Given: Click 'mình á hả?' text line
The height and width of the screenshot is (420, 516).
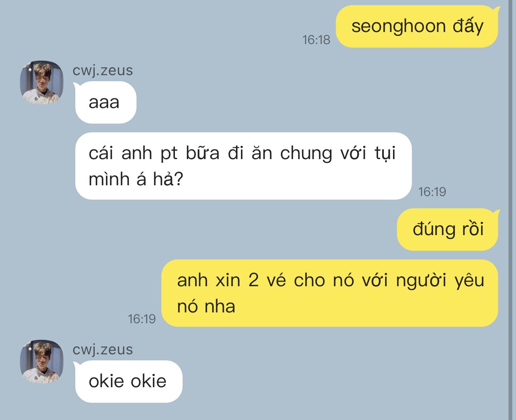Looking at the screenshot, I should 136,179.
